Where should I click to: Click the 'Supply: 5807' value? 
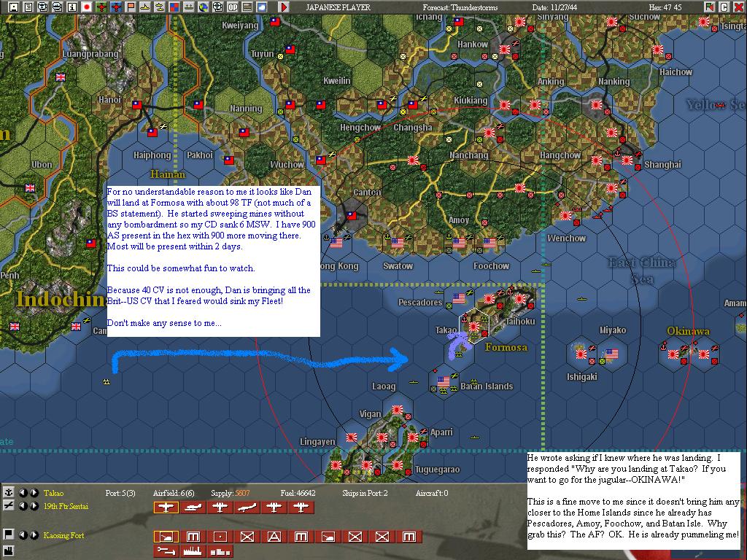pos(230,494)
